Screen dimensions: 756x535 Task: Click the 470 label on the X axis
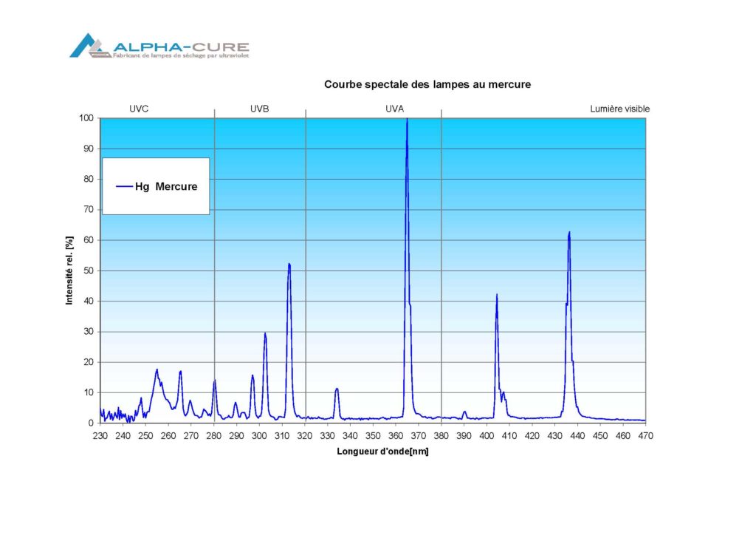[645, 436]
